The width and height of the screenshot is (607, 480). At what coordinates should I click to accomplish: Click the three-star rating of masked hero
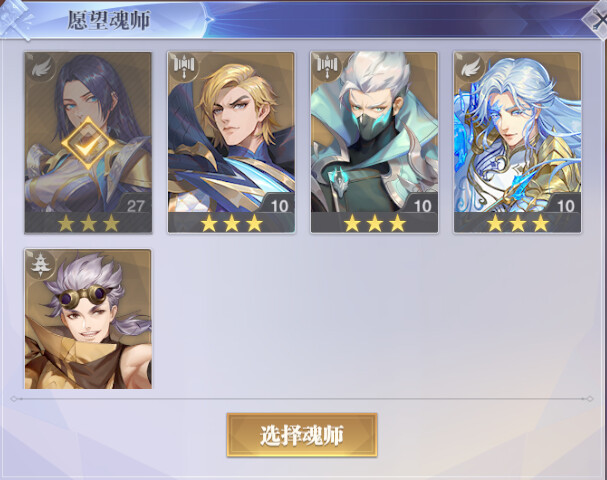click(x=374, y=223)
